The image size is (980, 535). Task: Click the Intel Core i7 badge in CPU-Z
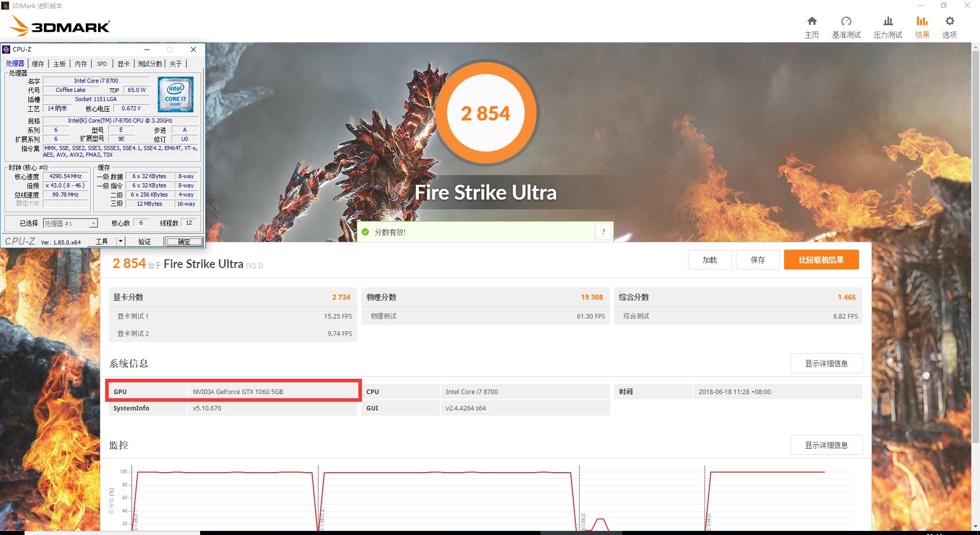[x=175, y=94]
